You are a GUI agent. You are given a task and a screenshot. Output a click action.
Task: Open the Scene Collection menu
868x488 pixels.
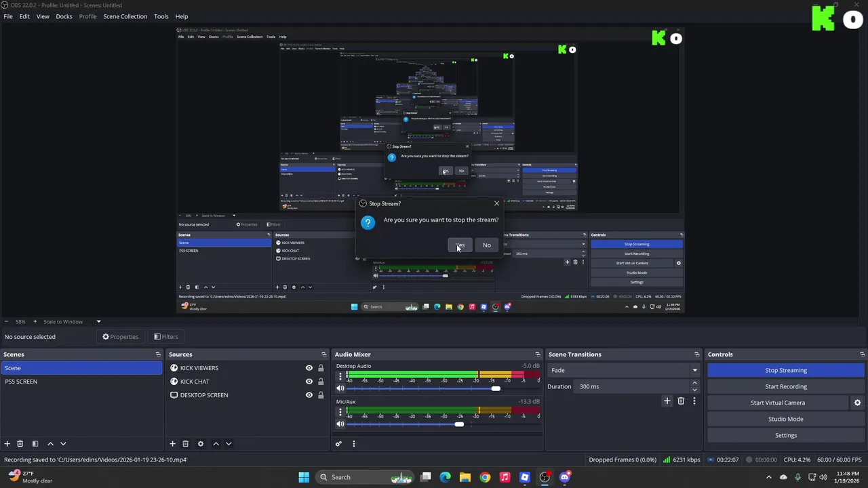coord(125,16)
